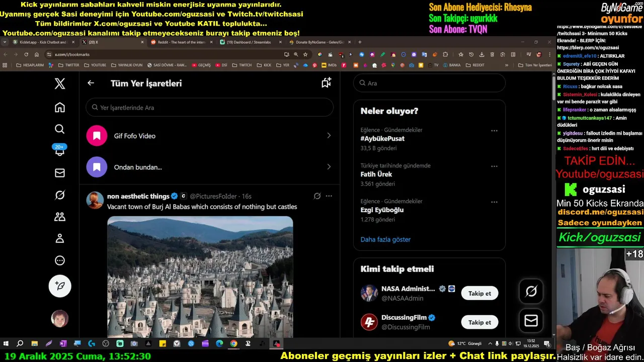The image size is (644, 362).
Task: Click non aesthetic things profile avatar
Action: pos(95,200)
